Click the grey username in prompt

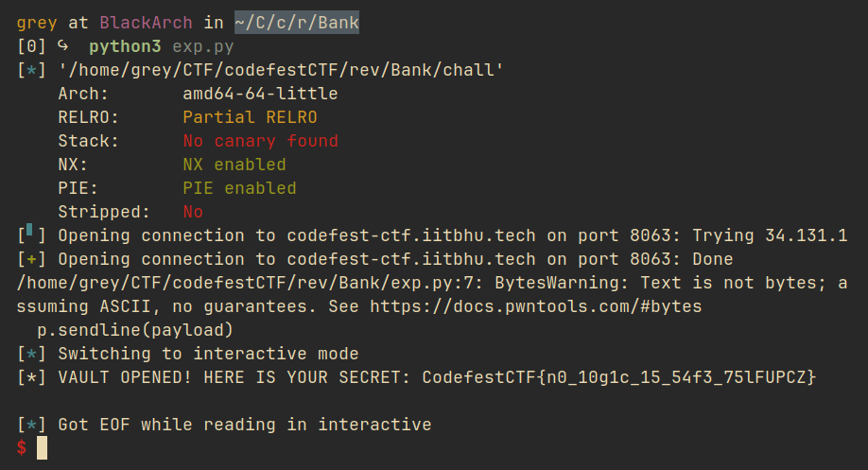pyautogui.click(x=37, y=23)
